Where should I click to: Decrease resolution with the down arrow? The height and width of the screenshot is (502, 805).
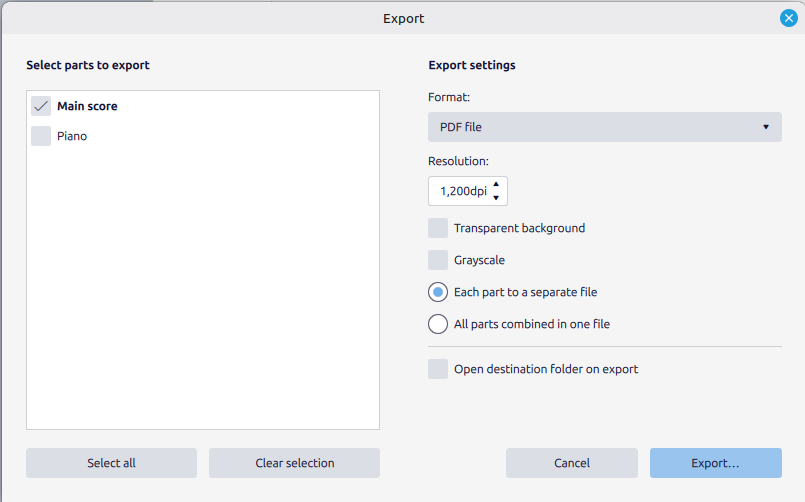tap(496, 198)
